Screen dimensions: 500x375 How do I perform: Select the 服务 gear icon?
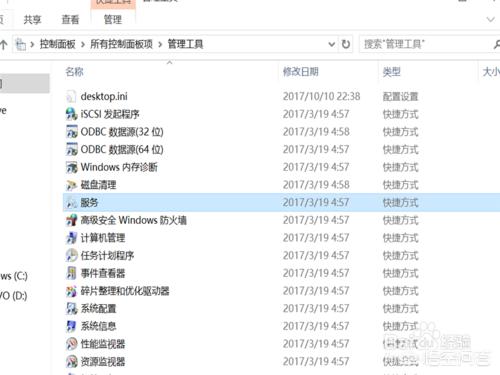pos(71,203)
